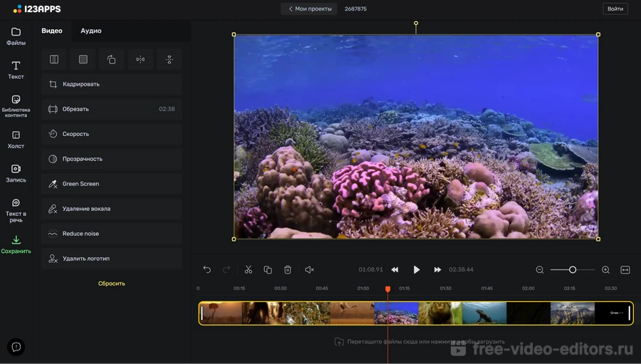Mute the clip with speaker icon
641x364 pixels.
(x=309, y=270)
